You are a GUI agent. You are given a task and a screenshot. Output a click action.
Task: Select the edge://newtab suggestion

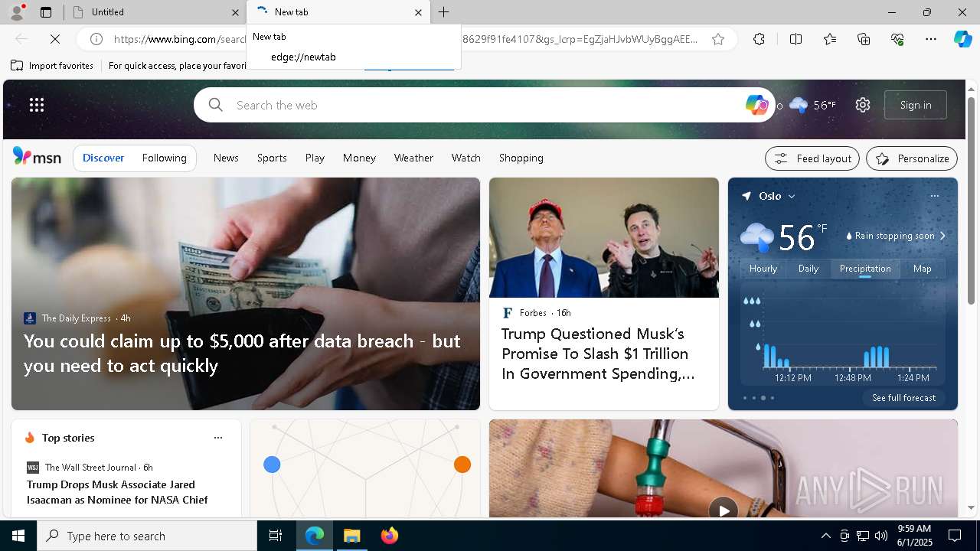tap(354, 57)
